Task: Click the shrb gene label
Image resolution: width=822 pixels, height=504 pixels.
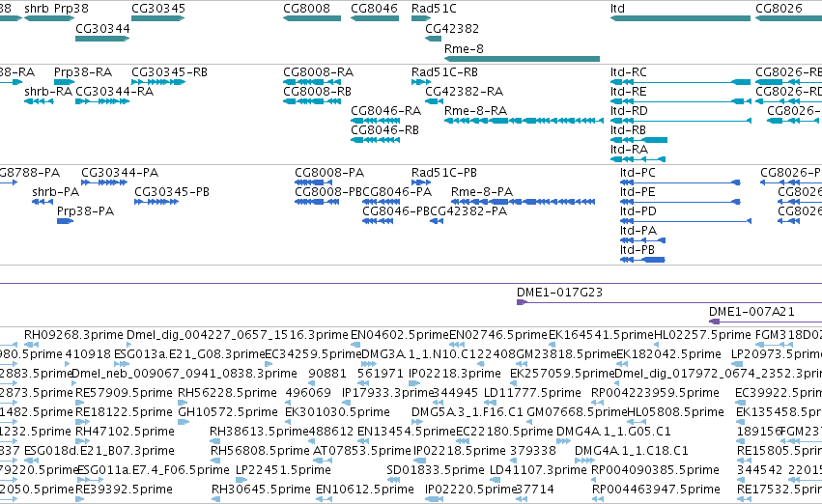Action: [37, 9]
